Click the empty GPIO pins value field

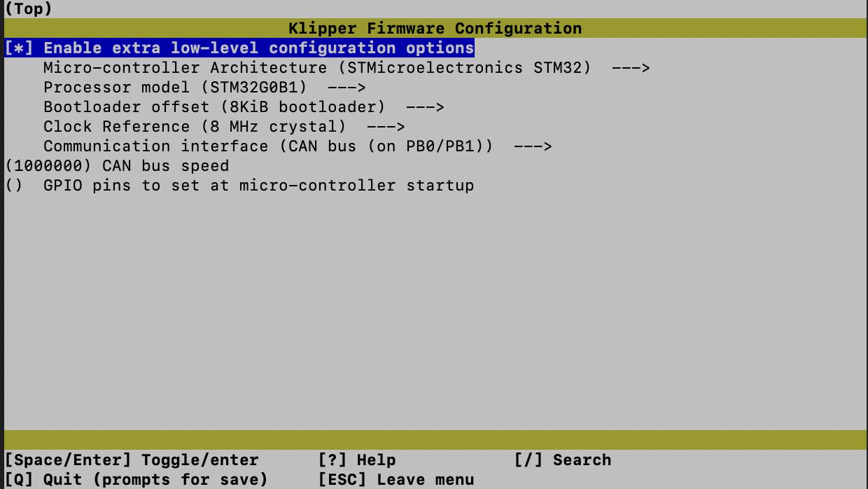click(14, 186)
